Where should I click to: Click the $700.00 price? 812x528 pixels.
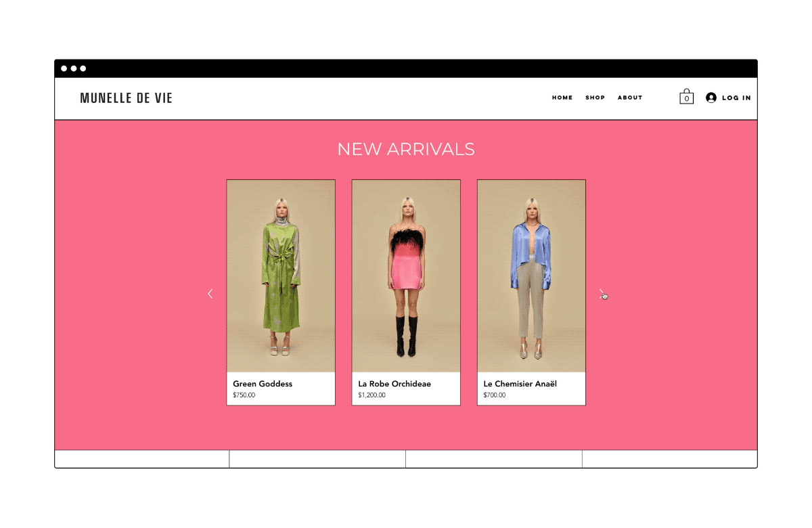[495, 395]
